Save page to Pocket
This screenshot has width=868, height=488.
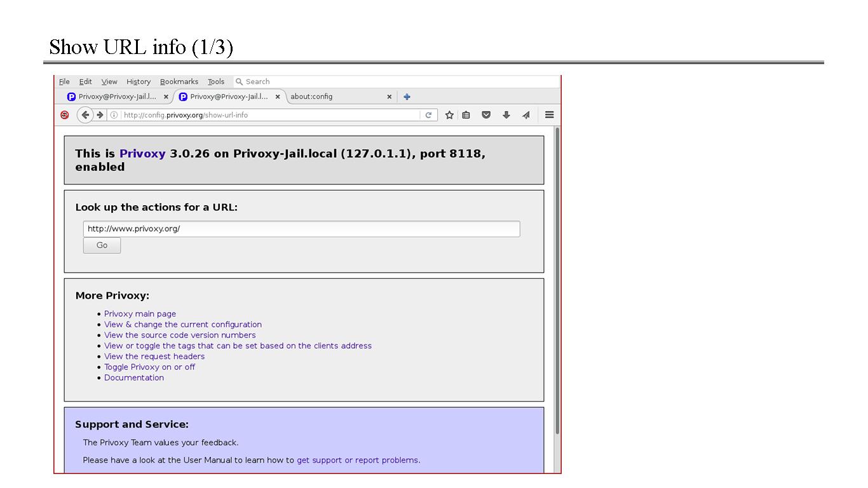[486, 115]
